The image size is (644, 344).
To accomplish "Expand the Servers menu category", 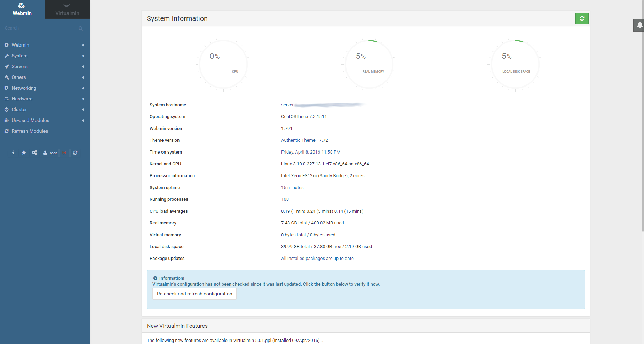I will point(19,66).
